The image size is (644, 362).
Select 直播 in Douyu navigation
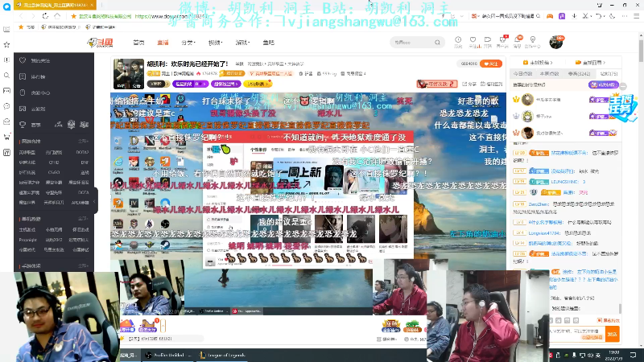tap(163, 43)
